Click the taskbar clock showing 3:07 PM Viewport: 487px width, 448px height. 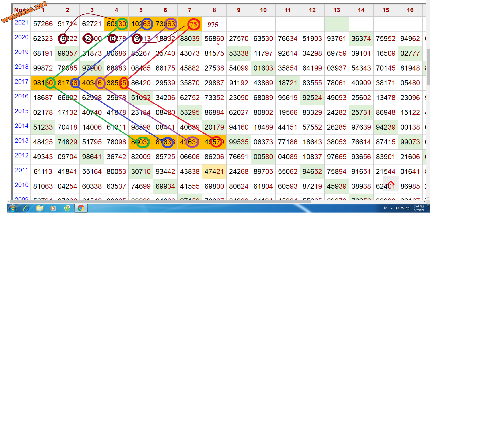click(x=419, y=208)
